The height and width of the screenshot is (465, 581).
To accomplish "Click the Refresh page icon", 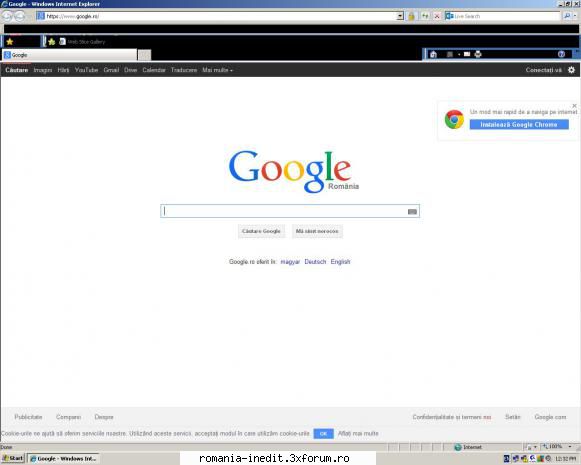I will [425, 16].
